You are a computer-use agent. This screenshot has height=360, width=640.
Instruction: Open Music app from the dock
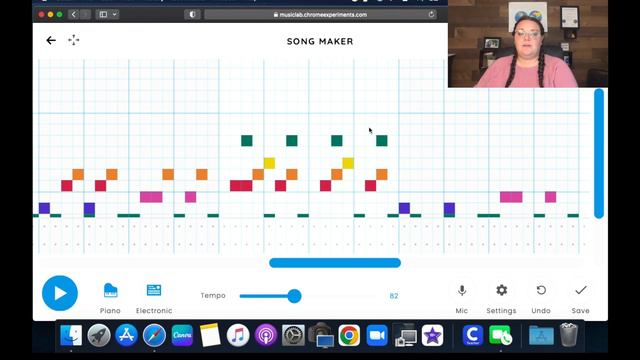pyautogui.click(x=238, y=336)
